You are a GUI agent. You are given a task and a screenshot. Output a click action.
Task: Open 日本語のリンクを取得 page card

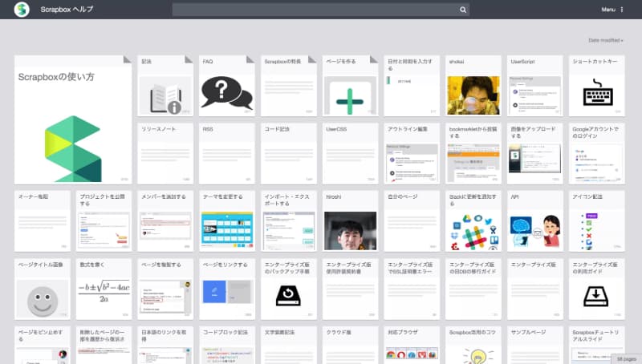[x=165, y=346]
